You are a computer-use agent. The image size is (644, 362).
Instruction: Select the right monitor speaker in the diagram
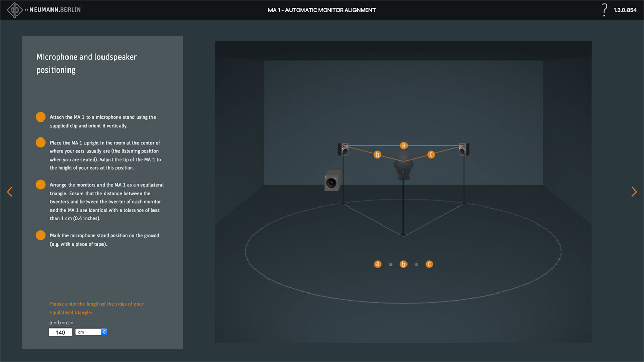point(463,149)
